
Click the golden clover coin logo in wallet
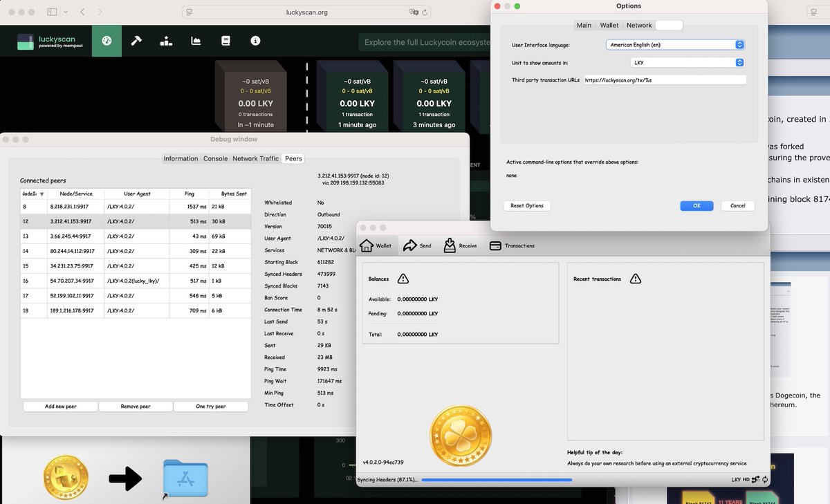click(461, 436)
